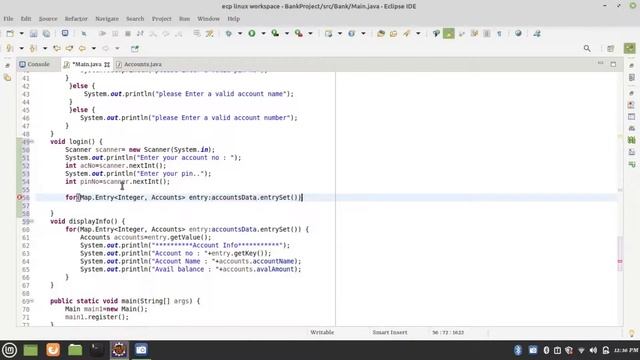The image size is (640, 360).
Task: Open the File menu
Action: [8, 19]
